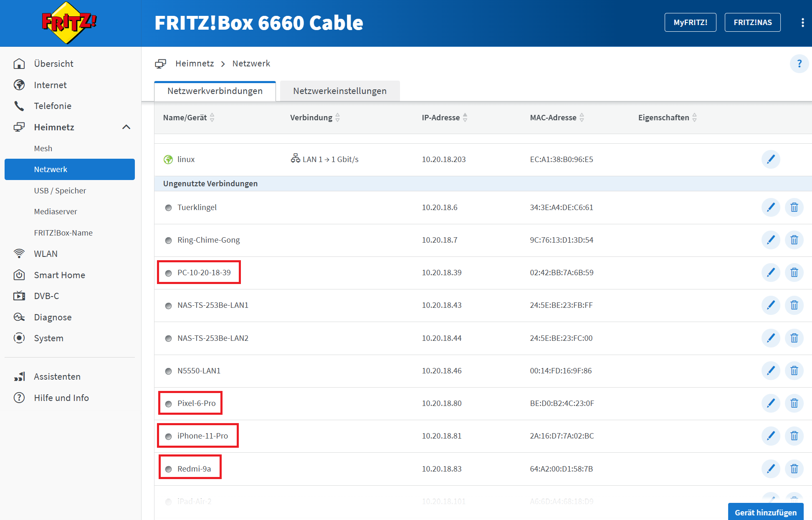Image resolution: width=812 pixels, height=520 pixels.
Task: Delete the Redmi-9a device
Action: pos(794,469)
